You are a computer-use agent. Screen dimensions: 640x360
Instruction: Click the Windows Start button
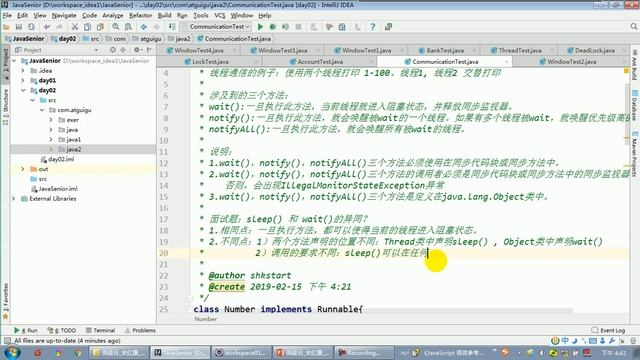point(12,352)
